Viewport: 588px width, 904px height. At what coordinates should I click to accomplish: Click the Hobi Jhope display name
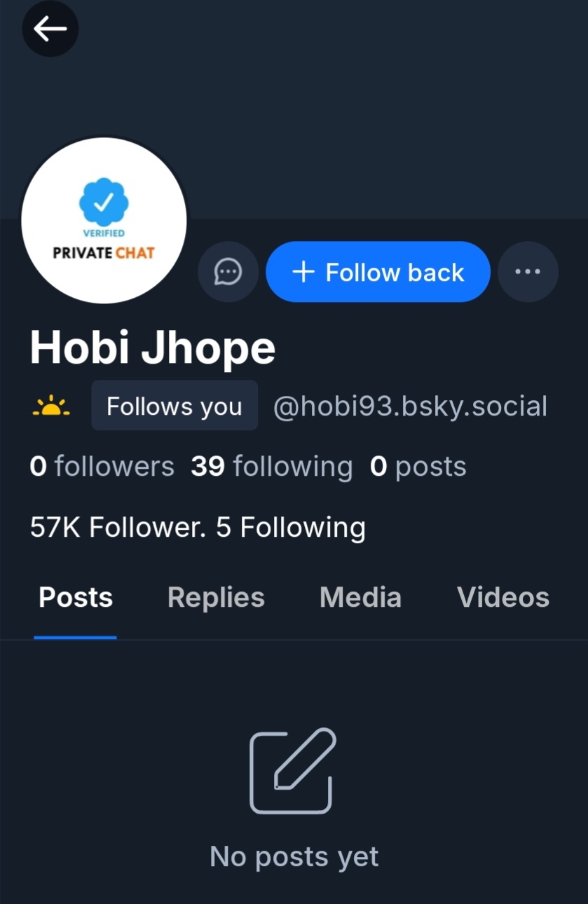coord(153,348)
